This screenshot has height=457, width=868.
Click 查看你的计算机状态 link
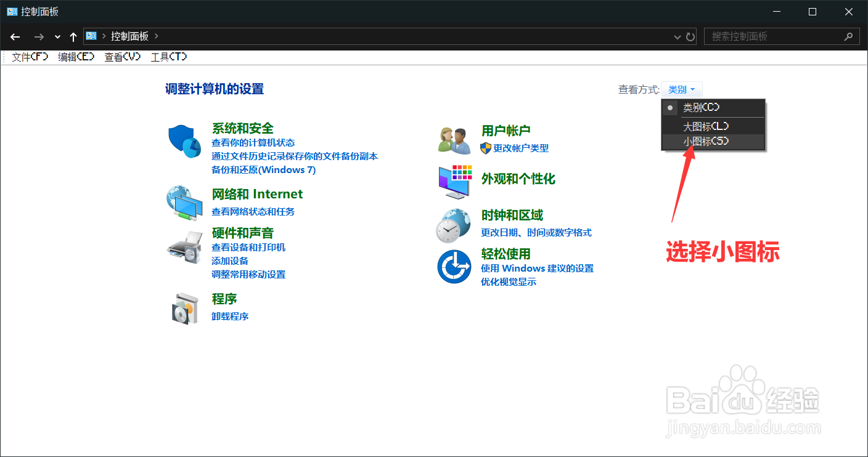point(253,143)
